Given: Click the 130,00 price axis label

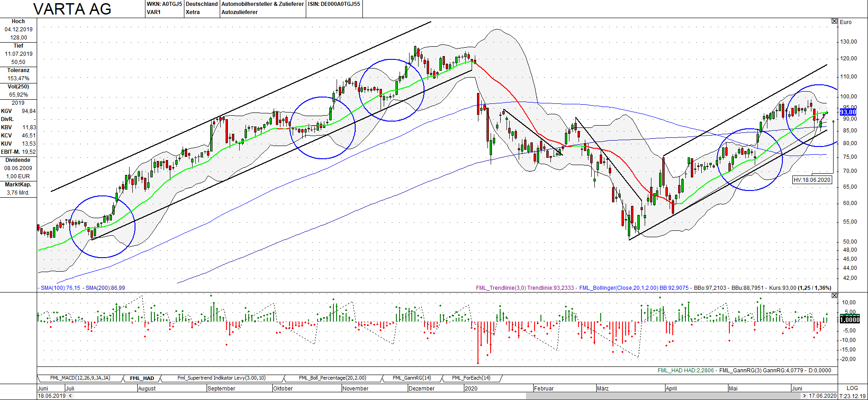Looking at the screenshot, I should [849, 42].
